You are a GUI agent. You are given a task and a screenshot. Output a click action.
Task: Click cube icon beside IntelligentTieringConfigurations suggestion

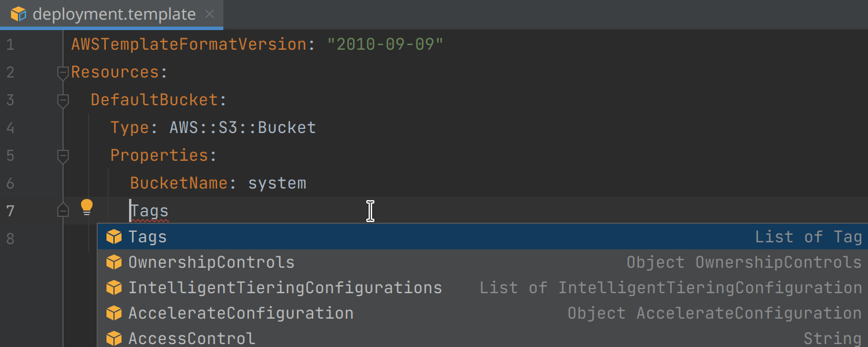[114, 287]
